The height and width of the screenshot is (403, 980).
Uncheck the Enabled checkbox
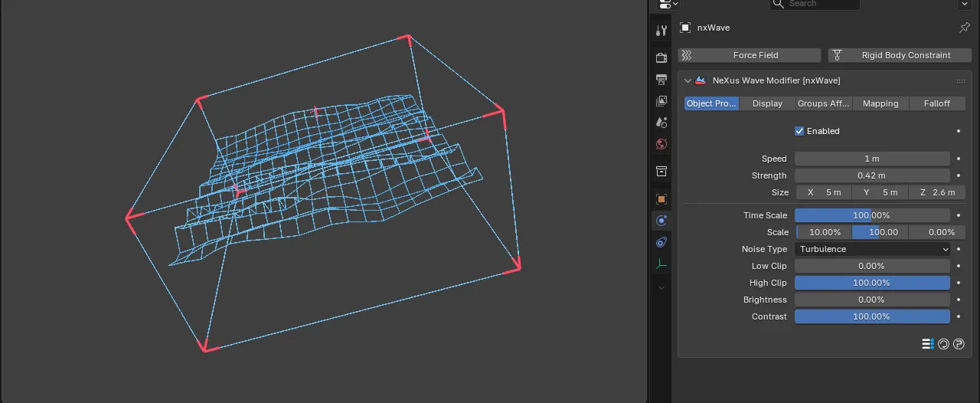point(799,131)
